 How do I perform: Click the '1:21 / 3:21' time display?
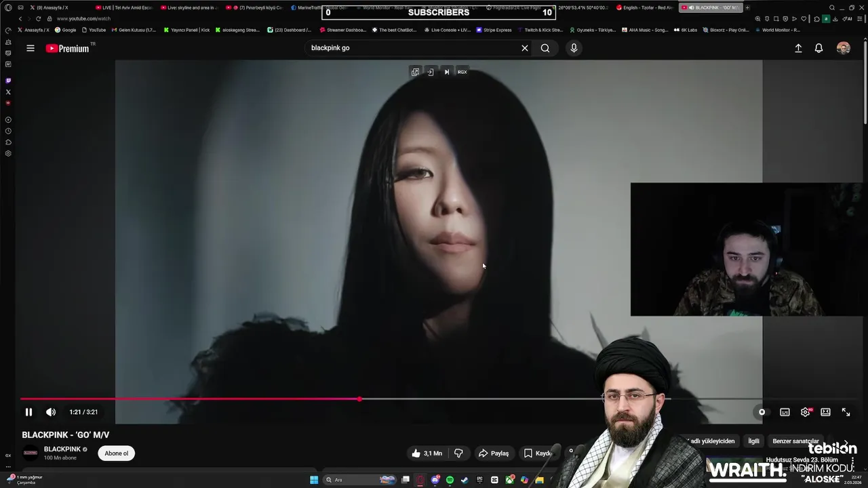pyautogui.click(x=83, y=412)
